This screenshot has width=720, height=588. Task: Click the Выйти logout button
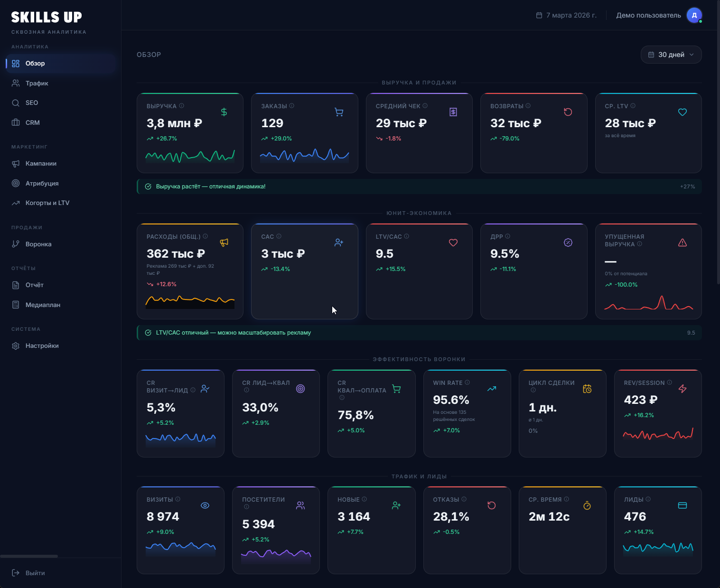click(x=29, y=573)
